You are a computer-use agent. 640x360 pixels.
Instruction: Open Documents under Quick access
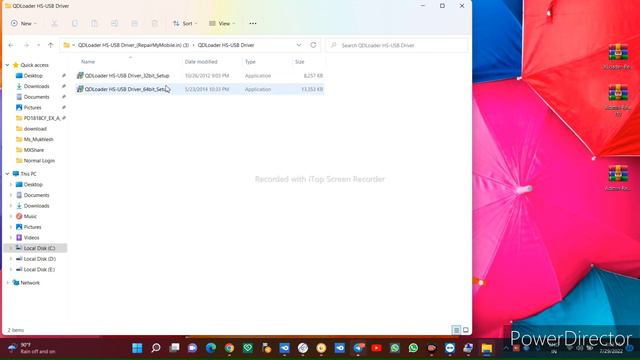click(x=36, y=97)
